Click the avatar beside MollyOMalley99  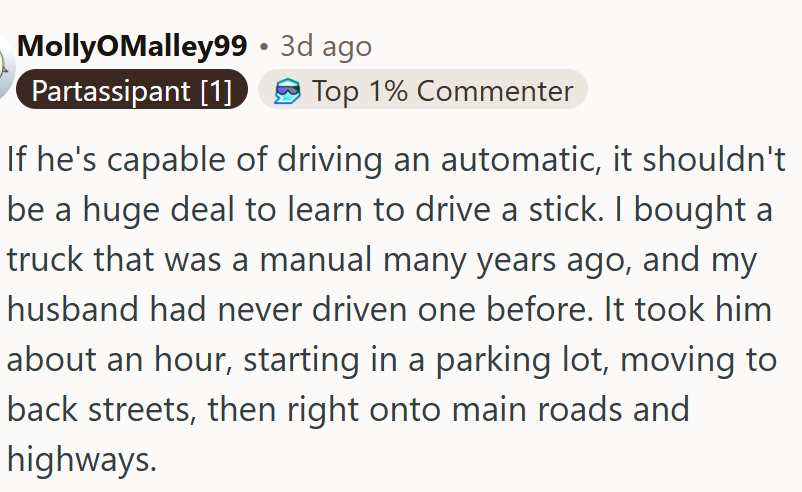(x=7, y=68)
